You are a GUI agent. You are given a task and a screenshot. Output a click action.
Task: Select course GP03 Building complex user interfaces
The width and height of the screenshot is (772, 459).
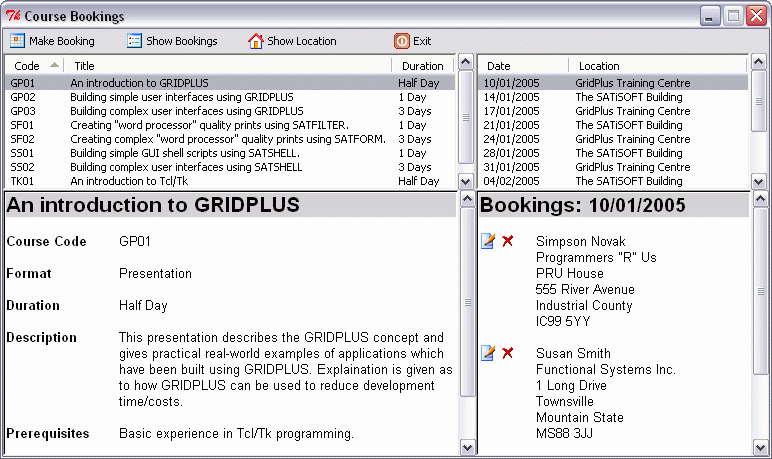pyautogui.click(x=230, y=111)
